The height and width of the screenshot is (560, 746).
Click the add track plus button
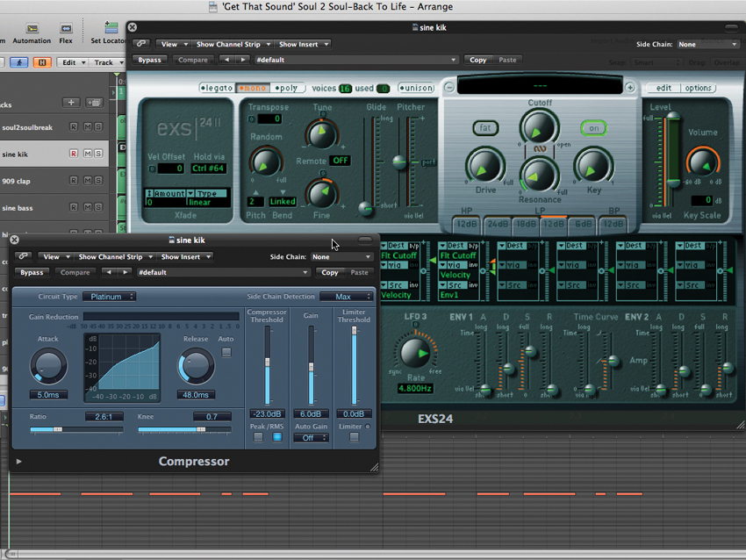click(71, 103)
